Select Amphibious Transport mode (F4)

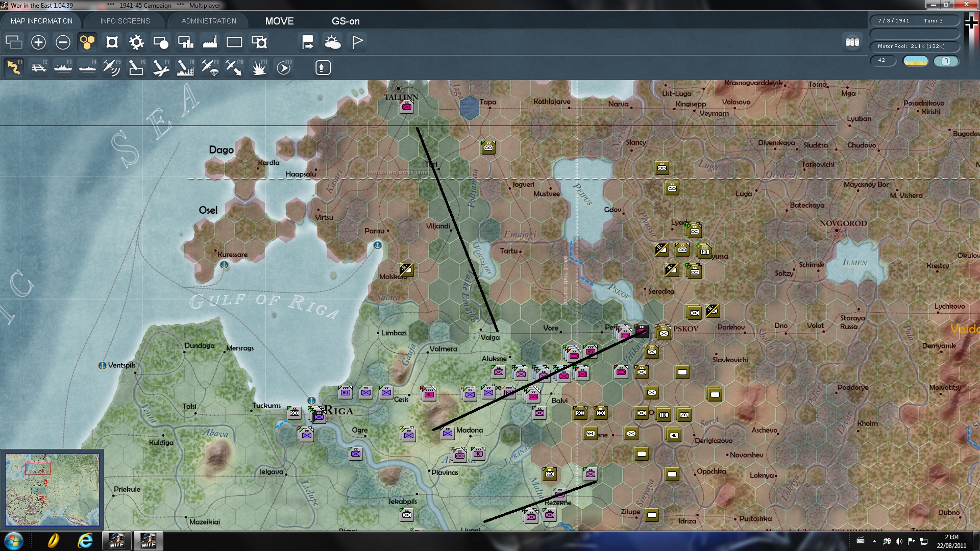tap(87, 67)
